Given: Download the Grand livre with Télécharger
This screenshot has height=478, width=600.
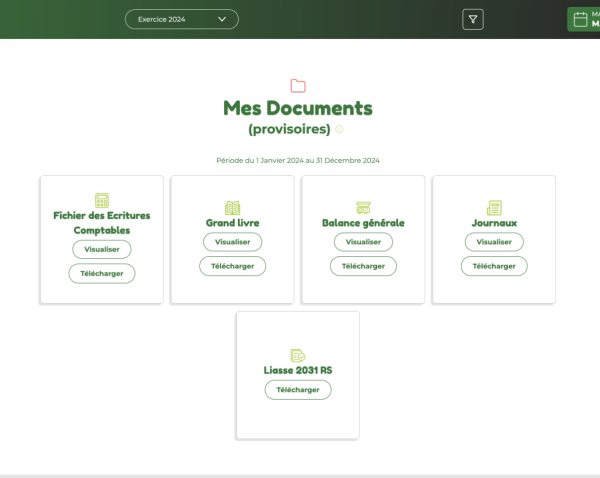Looking at the screenshot, I should 233,266.
